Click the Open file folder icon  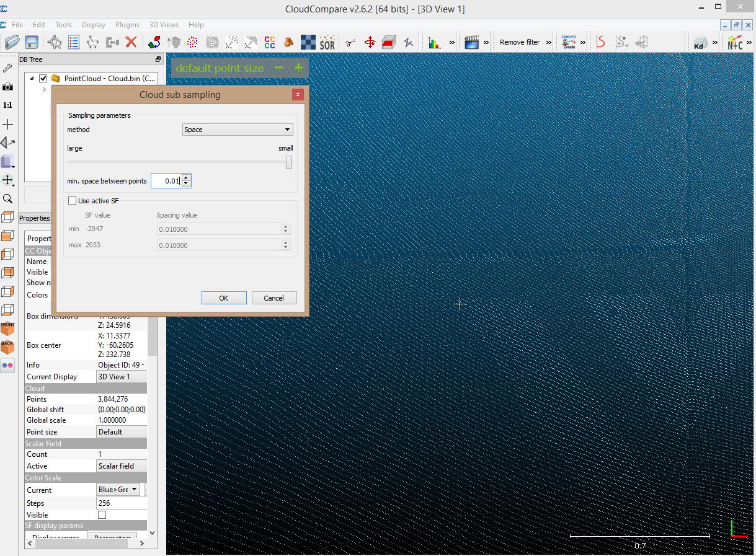pyautogui.click(x=12, y=42)
